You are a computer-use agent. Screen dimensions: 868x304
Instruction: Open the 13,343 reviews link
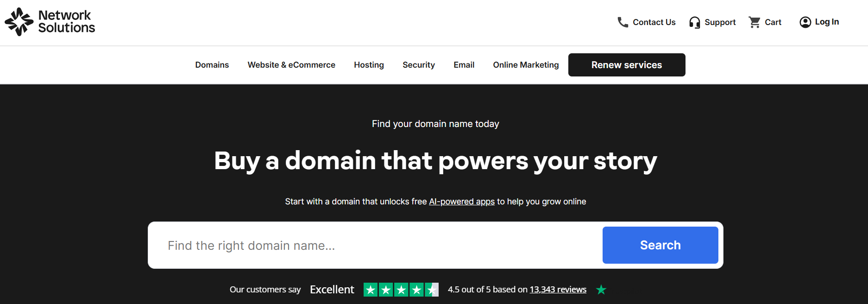(558, 290)
